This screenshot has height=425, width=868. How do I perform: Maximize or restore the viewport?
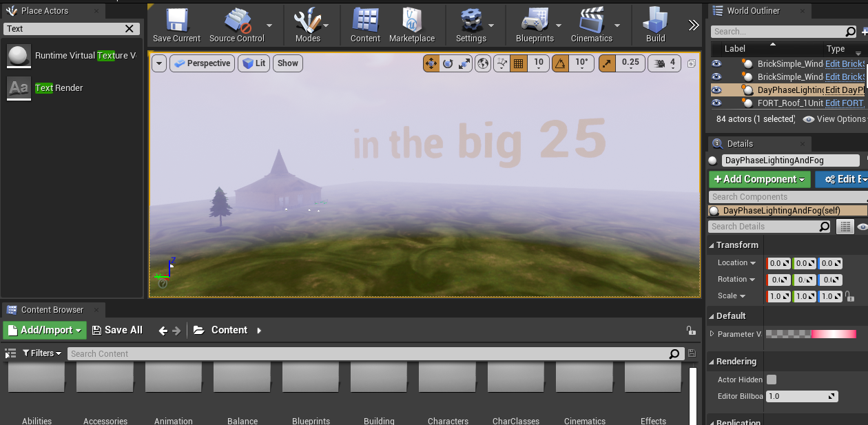[x=691, y=63]
